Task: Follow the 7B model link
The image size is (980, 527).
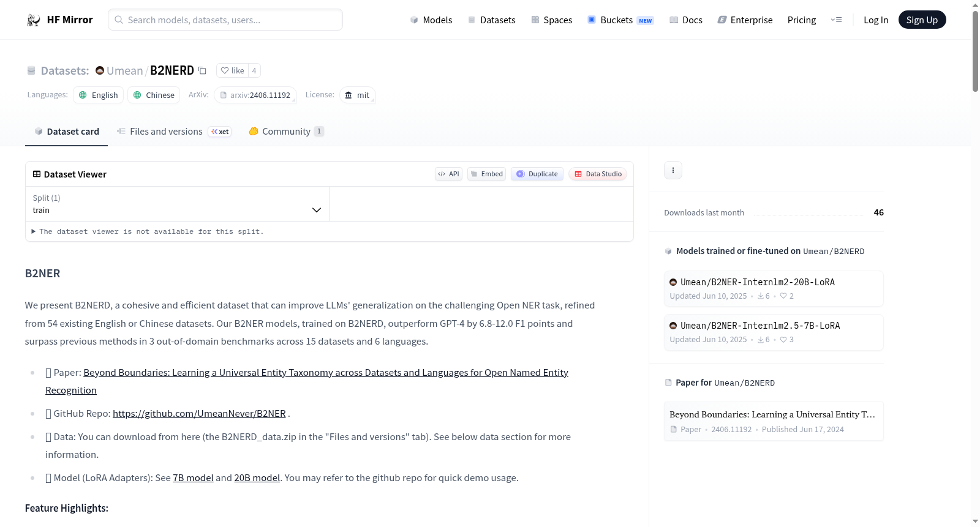Action: pos(193,478)
